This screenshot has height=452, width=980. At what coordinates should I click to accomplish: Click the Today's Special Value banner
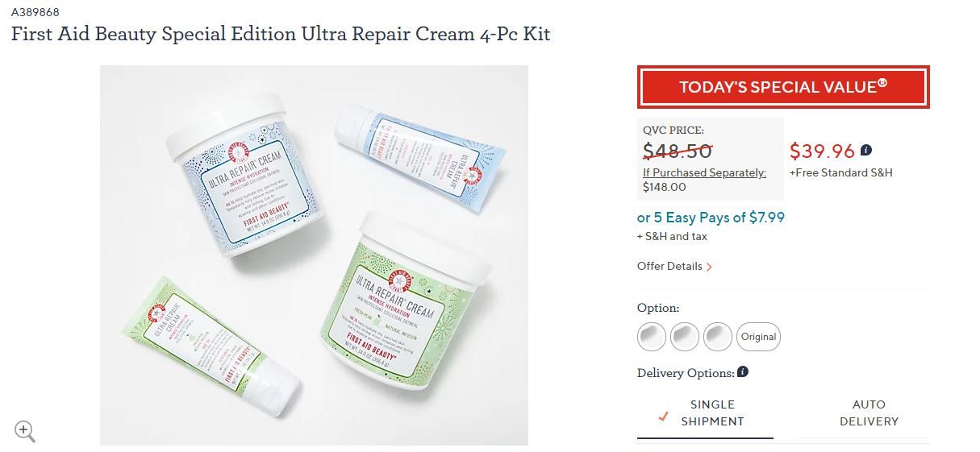(783, 87)
